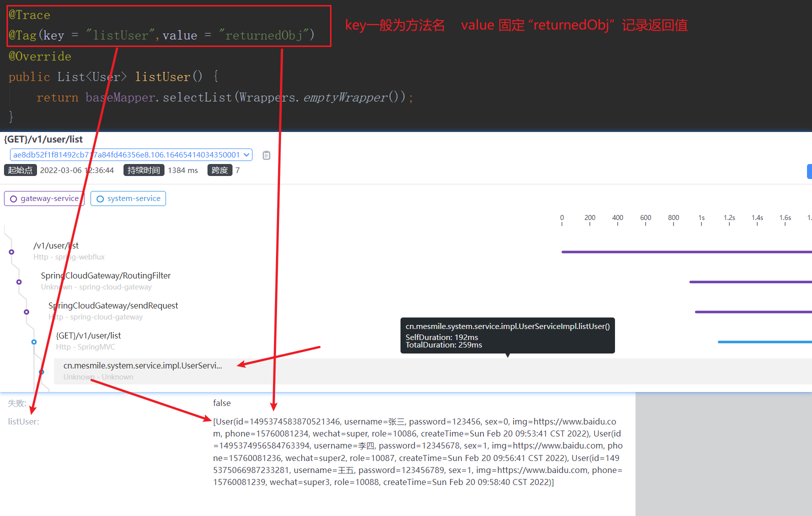Click the 1s tick on timeline axis

click(x=701, y=218)
